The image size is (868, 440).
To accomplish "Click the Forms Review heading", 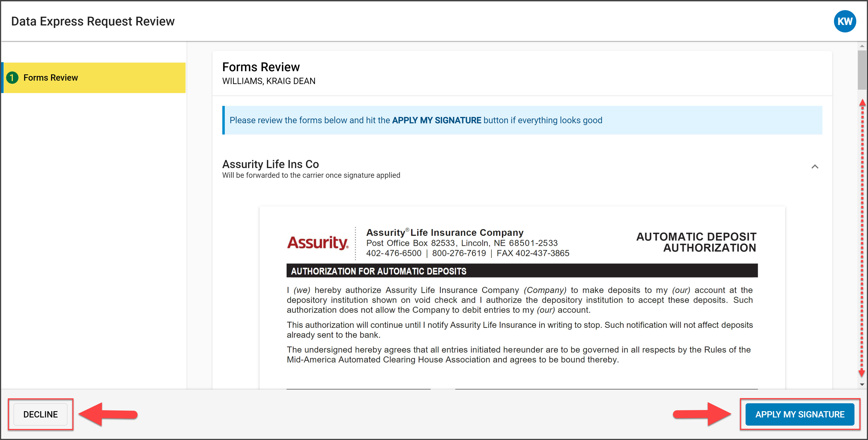I will [261, 67].
